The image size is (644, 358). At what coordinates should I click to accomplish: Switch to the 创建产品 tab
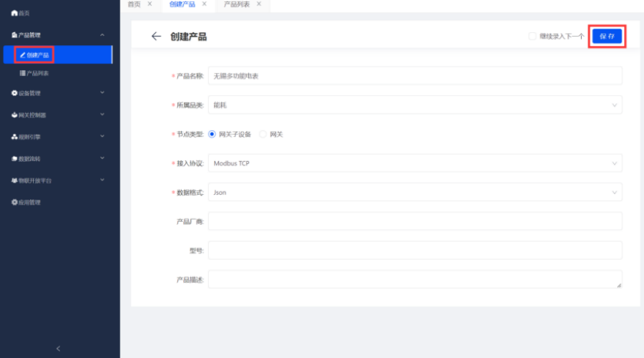(x=182, y=4)
